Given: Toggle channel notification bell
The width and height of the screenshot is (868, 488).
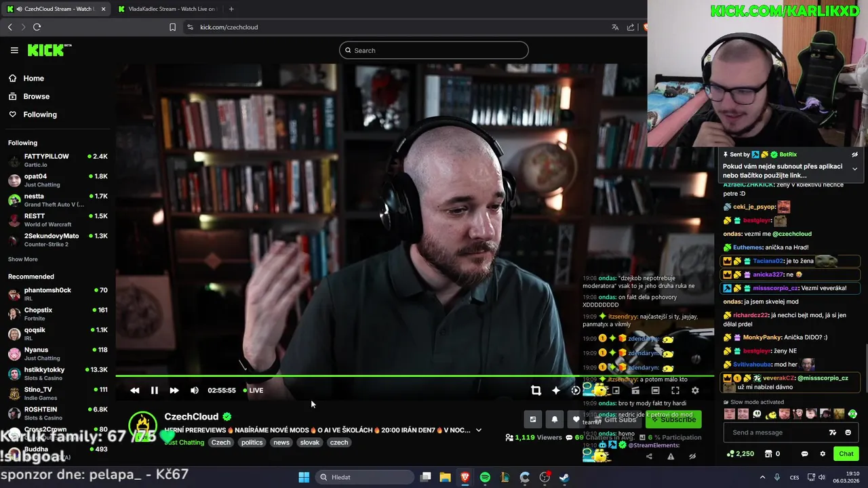Looking at the screenshot, I should (x=554, y=420).
